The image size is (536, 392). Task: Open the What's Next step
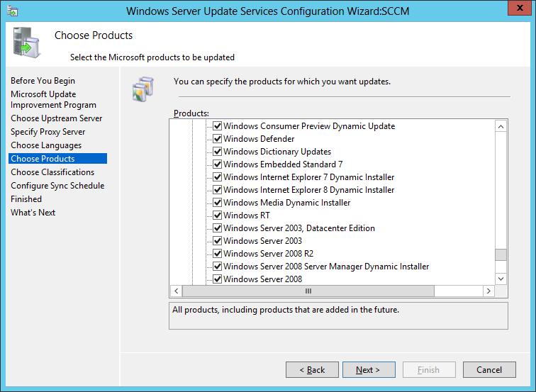pyautogui.click(x=33, y=213)
